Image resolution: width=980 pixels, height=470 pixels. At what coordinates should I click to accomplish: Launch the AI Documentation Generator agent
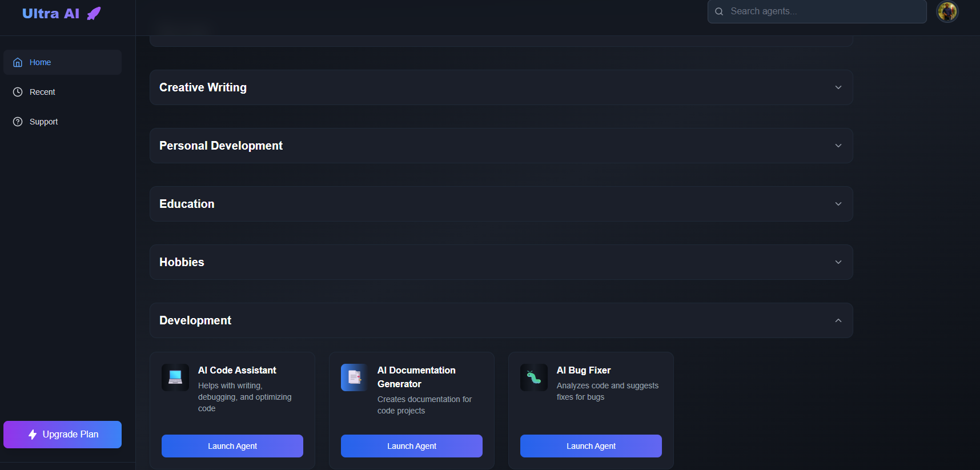pos(412,446)
